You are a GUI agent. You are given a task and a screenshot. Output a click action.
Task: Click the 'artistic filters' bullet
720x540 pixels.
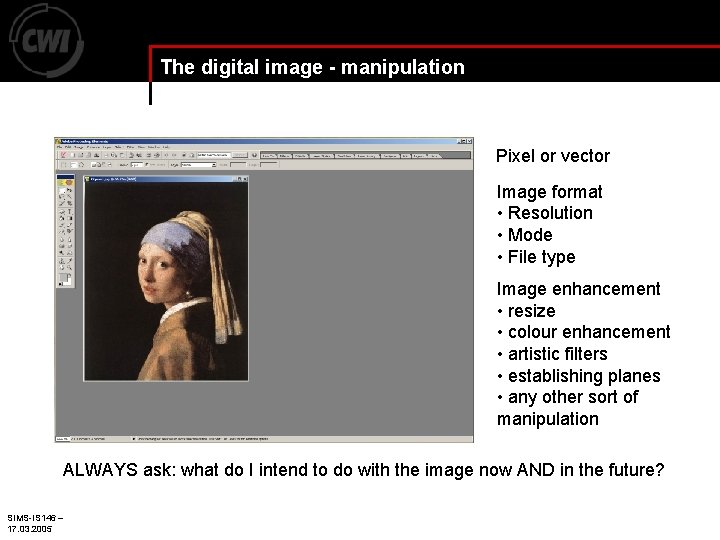point(557,354)
